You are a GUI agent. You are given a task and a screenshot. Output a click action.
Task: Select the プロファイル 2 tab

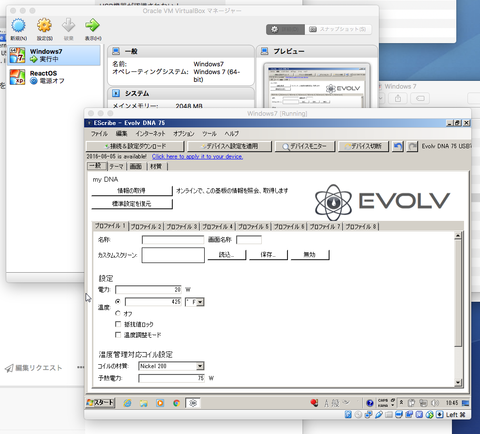pos(146,227)
